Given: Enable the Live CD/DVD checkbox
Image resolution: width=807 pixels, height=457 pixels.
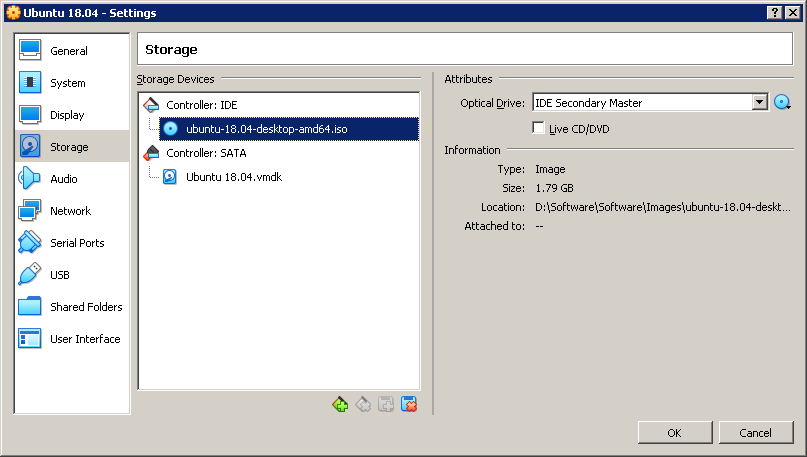Looking at the screenshot, I should 538,128.
